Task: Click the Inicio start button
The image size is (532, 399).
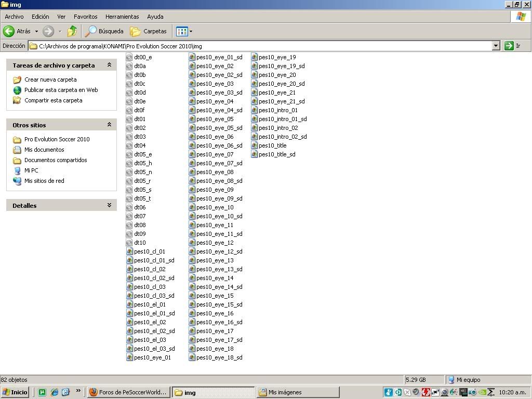Action: coord(15,392)
